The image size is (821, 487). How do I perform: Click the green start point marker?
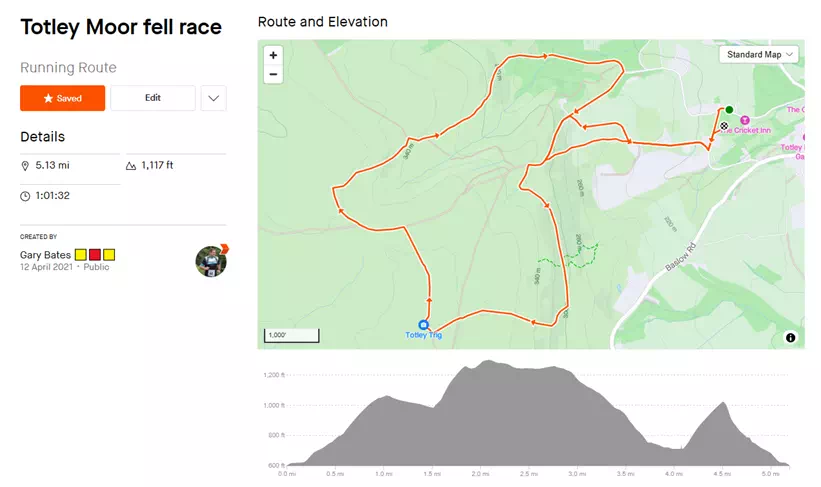[x=729, y=110]
